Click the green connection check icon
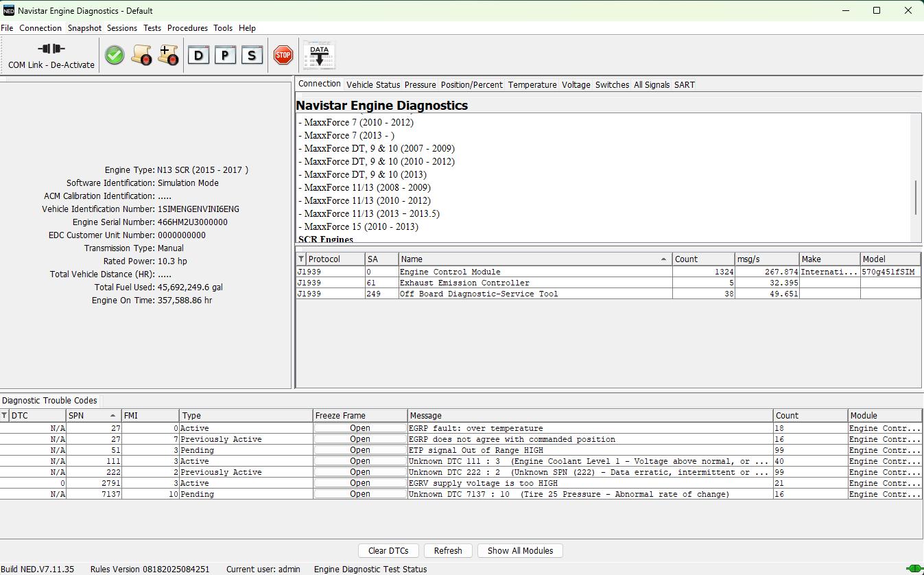 [x=114, y=54]
